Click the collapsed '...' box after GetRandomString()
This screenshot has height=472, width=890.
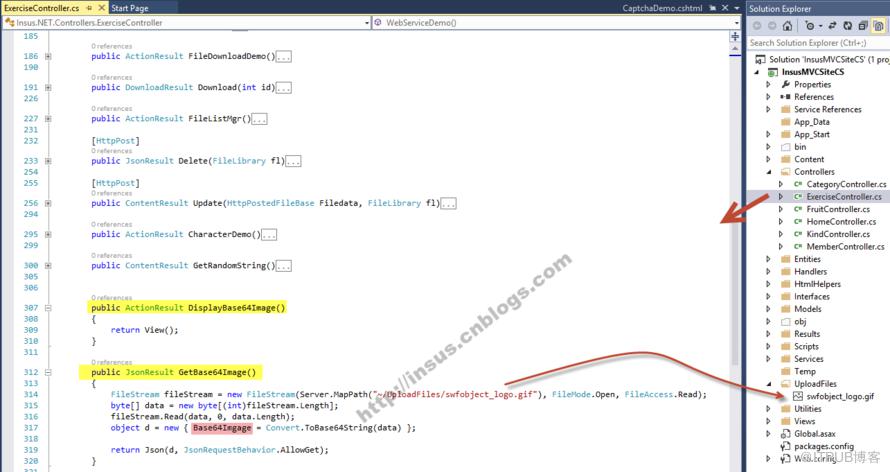(x=284, y=266)
